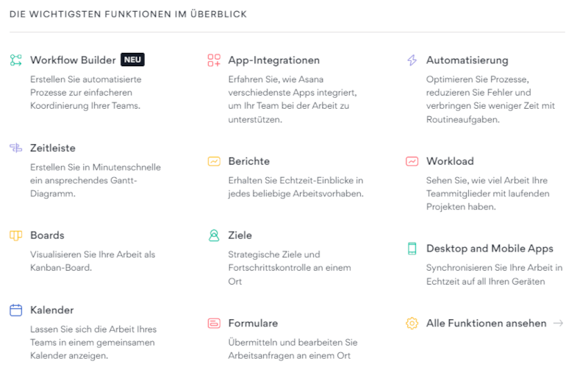Click the Berichte chart icon
Image resolution: width=588 pixels, height=378 pixels.
pyautogui.click(x=214, y=161)
